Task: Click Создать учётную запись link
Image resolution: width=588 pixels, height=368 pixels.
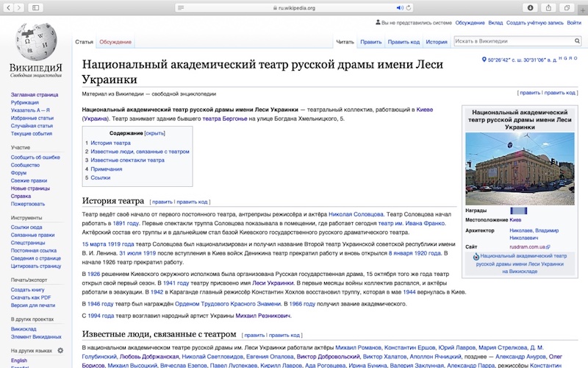Action: pyautogui.click(x=535, y=23)
